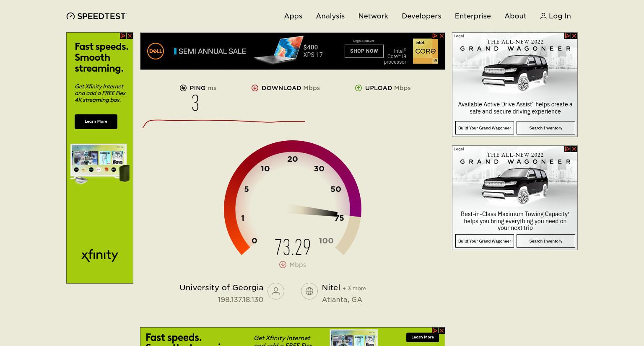Click the Atlanta, GA server location

click(x=342, y=300)
